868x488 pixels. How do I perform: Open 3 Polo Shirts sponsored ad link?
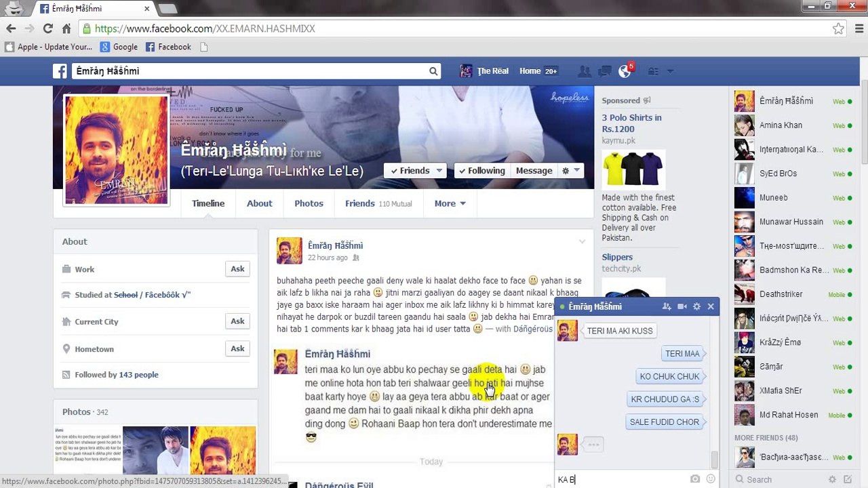point(631,123)
